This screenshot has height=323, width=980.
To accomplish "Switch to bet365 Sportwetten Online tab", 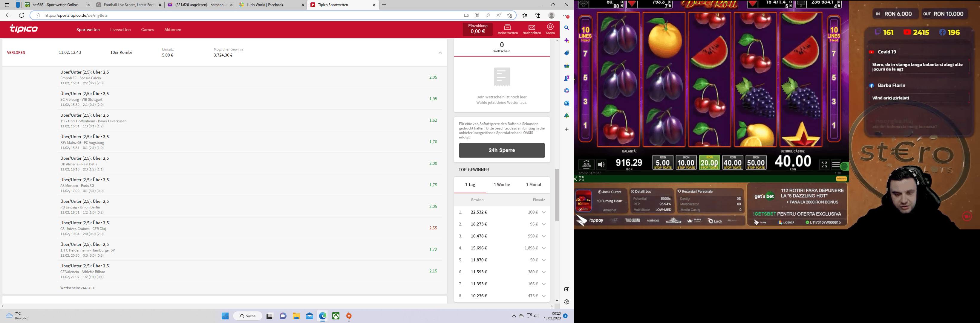I will click(x=57, y=5).
